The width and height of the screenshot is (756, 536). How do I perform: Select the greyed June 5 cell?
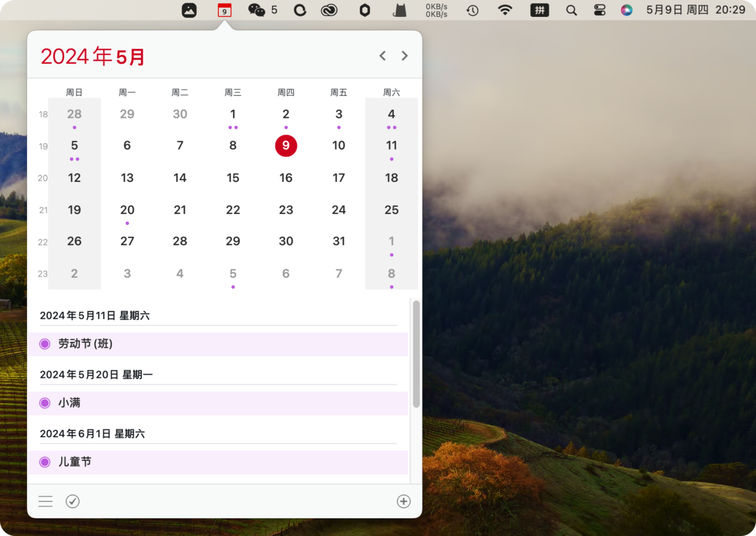click(x=233, y=274)
